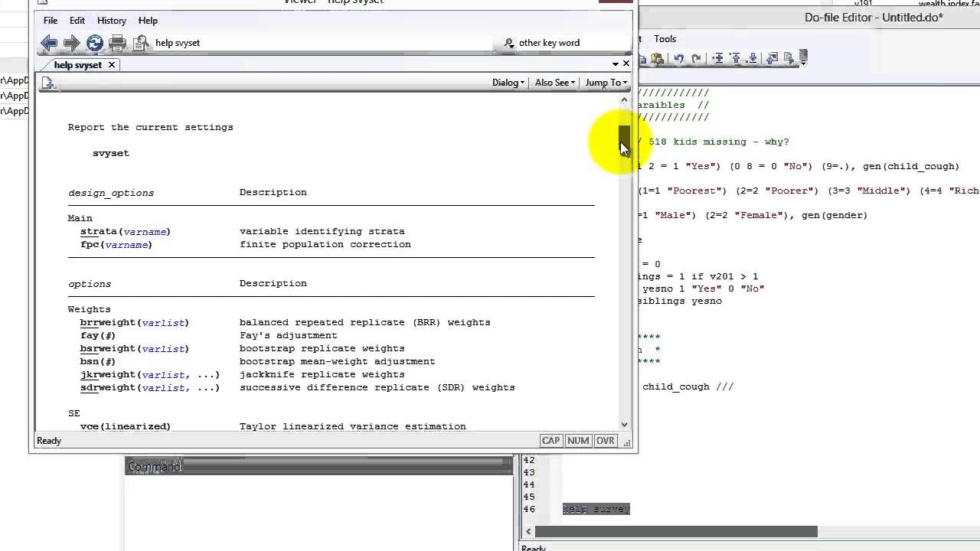Viewport: 980px width, 551px height.
Task: Click the svyset syntax line
Action: click(x=111, y=153)
